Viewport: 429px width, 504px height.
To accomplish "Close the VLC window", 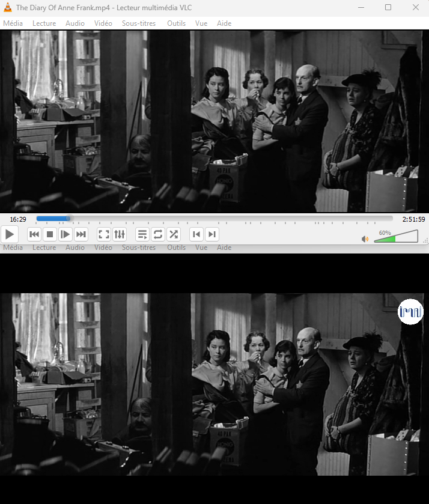I will pyautogui.click(x=416, y=7).
